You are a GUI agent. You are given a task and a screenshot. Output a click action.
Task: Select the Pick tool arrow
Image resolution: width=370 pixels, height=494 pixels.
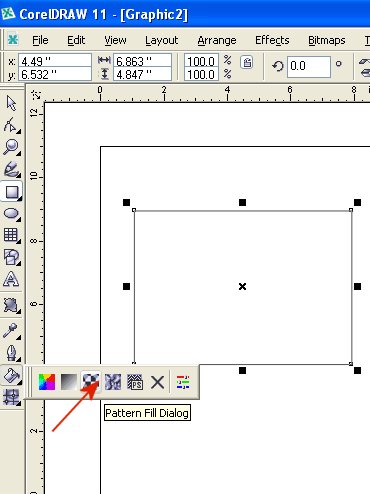pyautogui.click(x=11, y=103)
